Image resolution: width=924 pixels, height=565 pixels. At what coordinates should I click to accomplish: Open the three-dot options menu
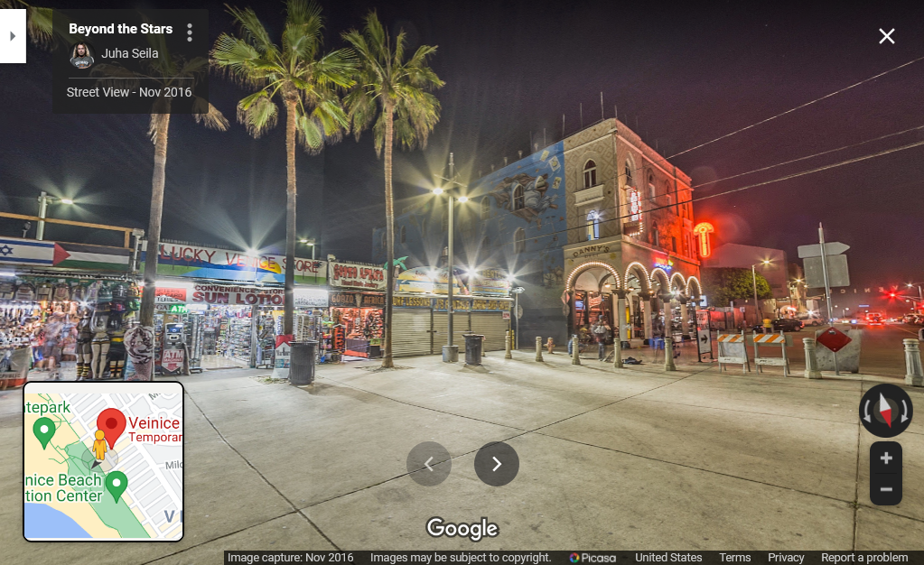point(189,32)
